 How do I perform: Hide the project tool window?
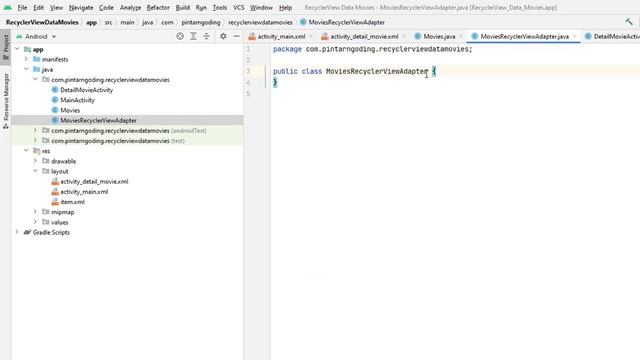(236, 36)
